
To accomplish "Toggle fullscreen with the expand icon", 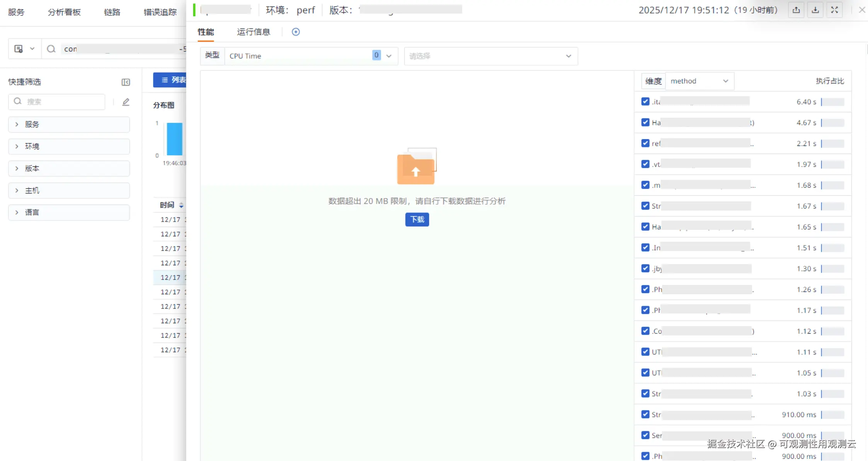I will click(834, 10).
